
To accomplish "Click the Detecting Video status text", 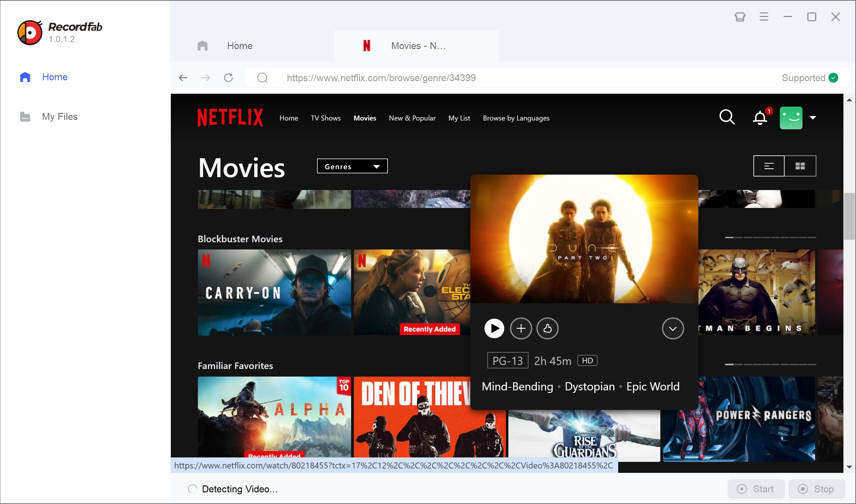I will click(239, 489).
